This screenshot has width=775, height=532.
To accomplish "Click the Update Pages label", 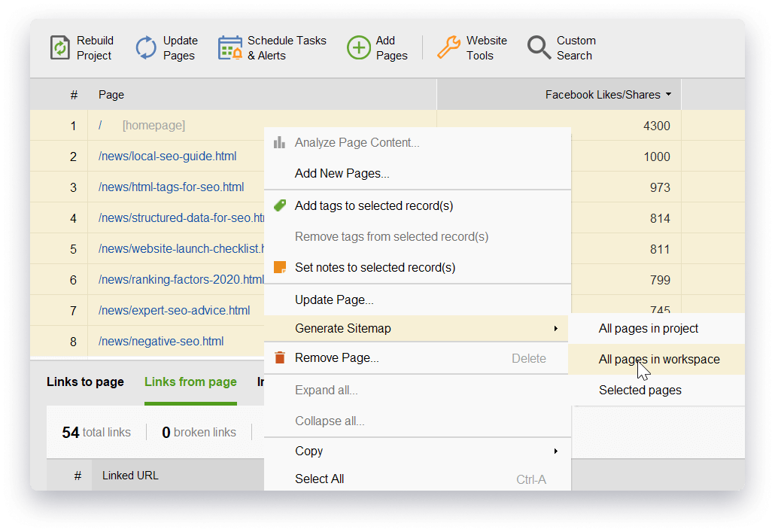I will [180, 48].
